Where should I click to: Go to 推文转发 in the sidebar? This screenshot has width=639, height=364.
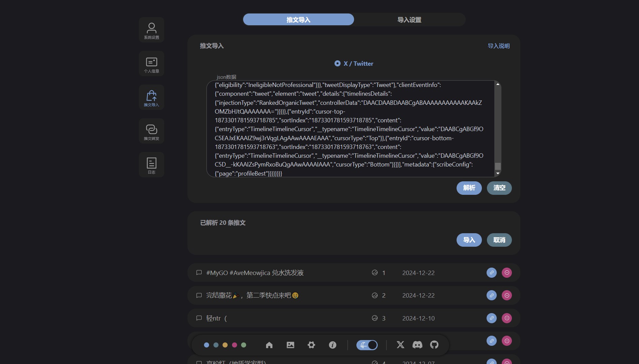(151, 131)
